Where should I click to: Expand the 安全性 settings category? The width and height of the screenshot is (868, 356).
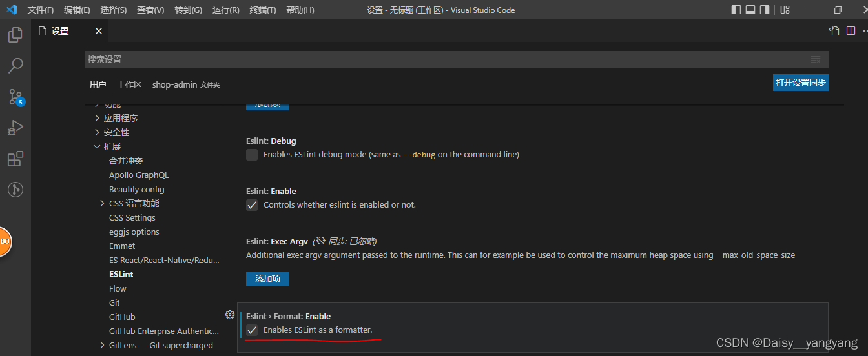click(x=97, y=132)
